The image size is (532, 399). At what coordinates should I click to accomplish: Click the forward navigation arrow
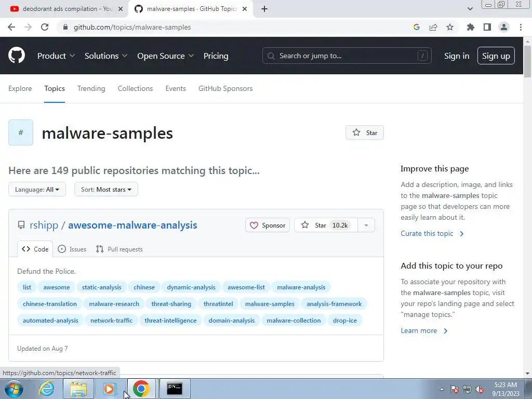28,27
